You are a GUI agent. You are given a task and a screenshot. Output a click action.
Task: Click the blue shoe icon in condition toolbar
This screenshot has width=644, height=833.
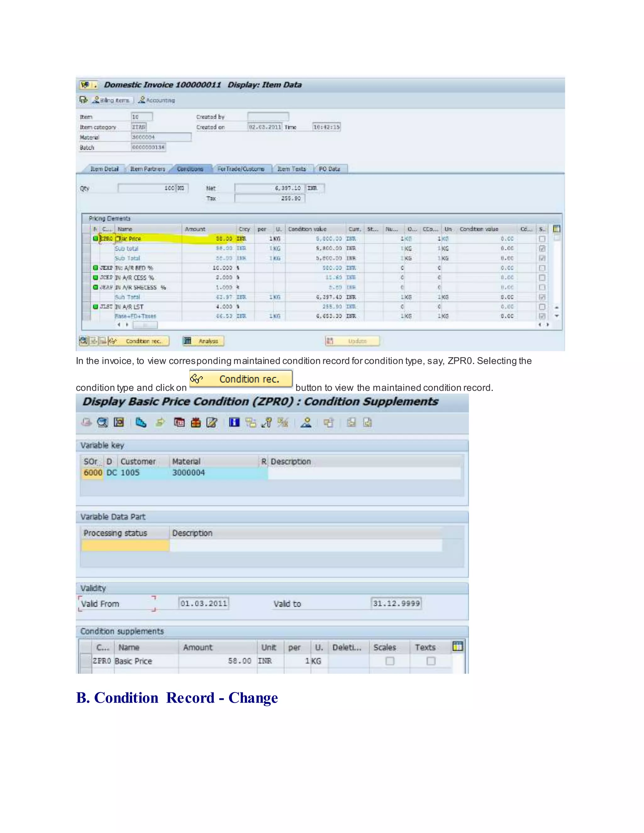(x=141, y=422)
